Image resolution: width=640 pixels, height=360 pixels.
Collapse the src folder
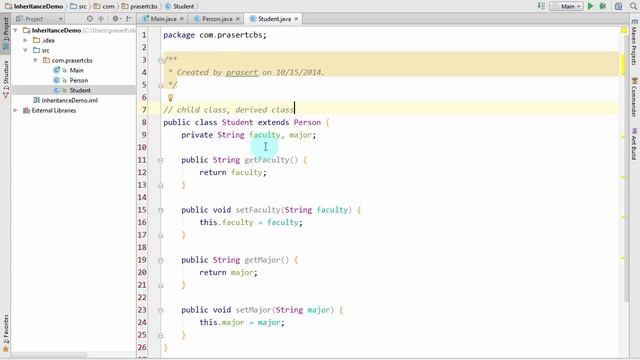[25, 50]
